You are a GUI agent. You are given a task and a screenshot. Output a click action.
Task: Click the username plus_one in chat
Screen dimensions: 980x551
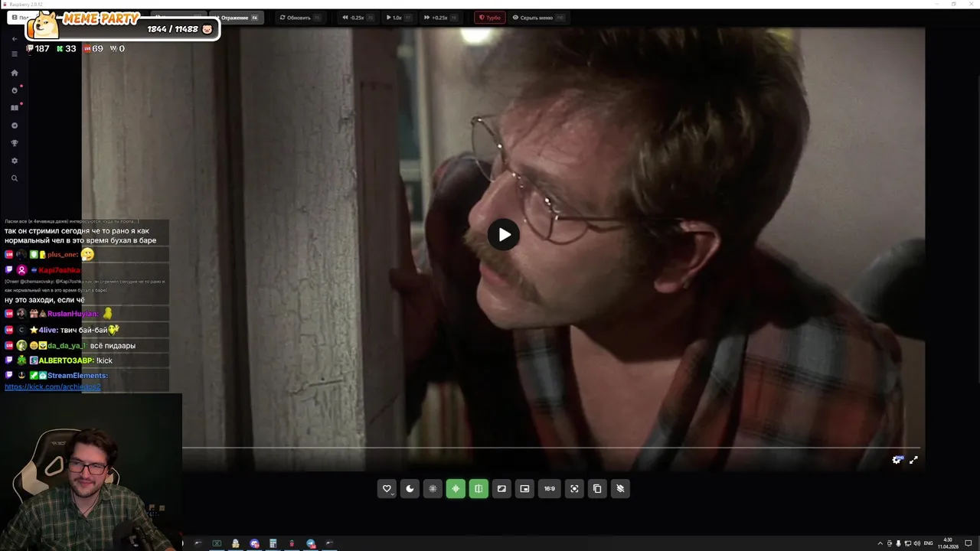click(x=62, y=254)
